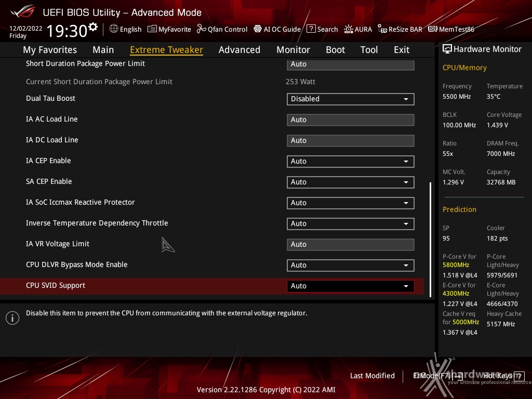Click the settings list vertical scrollbar
This screenshot has height=399, width=532.
pyautogui.click(x=430, y=240)
